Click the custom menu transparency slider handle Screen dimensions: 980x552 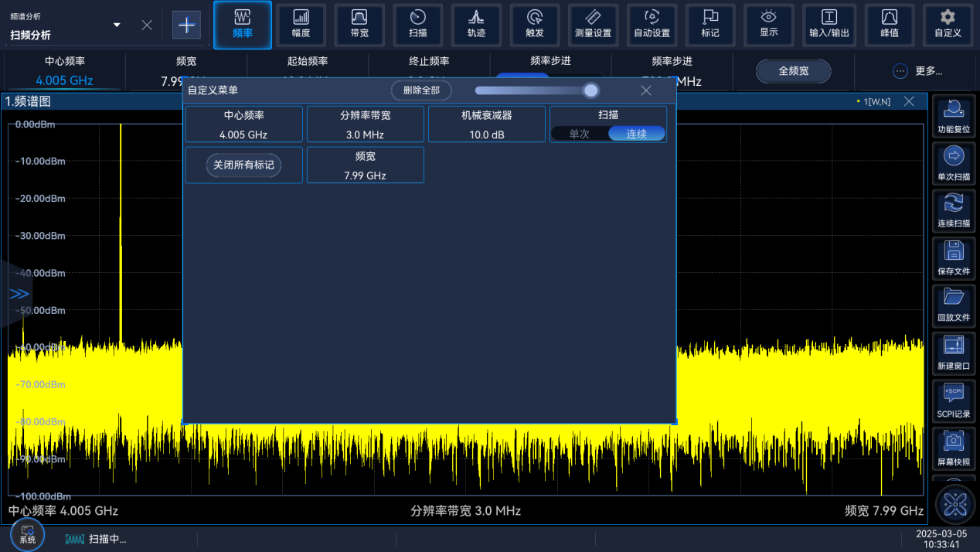coord(591,90)
